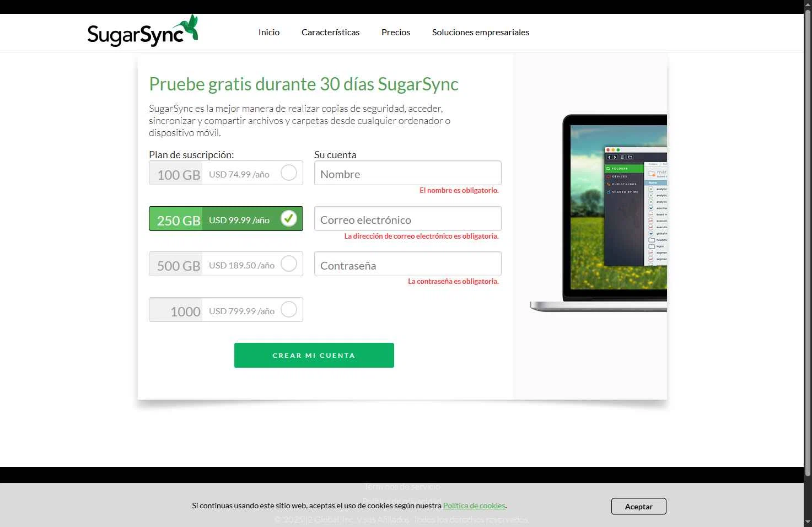
Task: Focus the Correo electrónico field
Action: [408, 219]
